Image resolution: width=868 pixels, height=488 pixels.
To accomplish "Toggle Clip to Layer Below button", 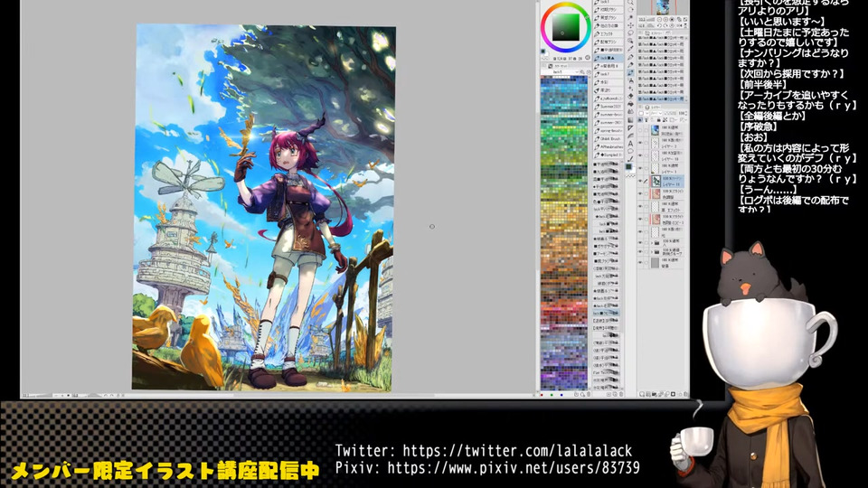I will pos(640,119).
